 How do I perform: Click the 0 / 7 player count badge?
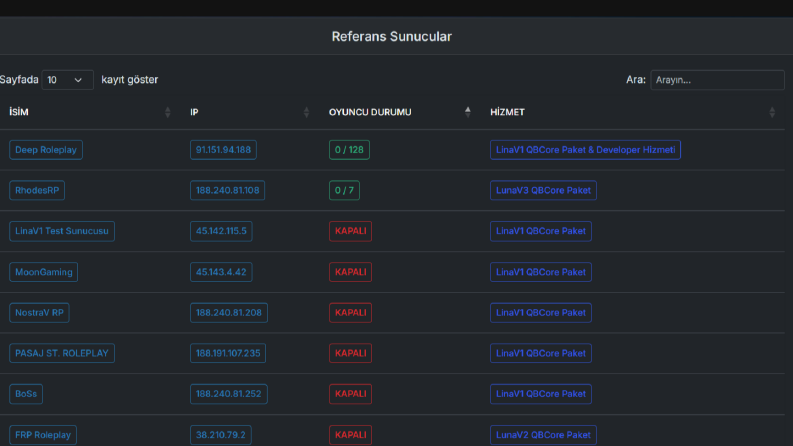pyautogui.click(x=344, y=190)
